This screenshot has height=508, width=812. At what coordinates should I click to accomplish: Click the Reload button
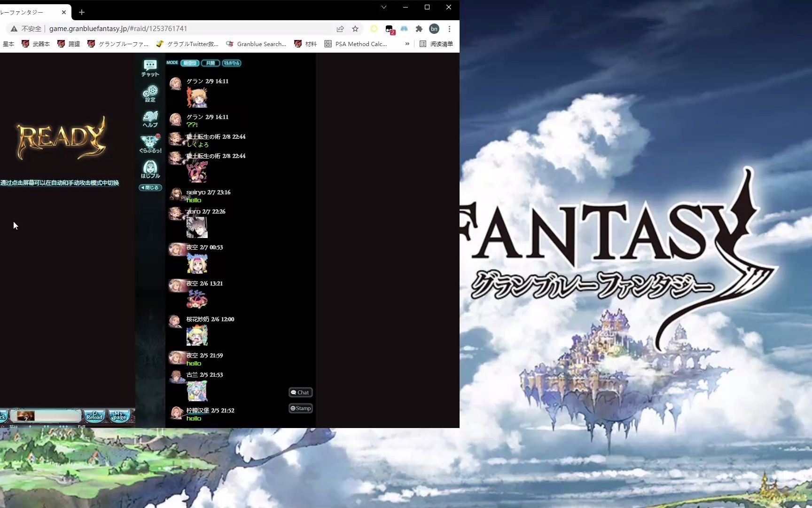[x=94, y=416]
